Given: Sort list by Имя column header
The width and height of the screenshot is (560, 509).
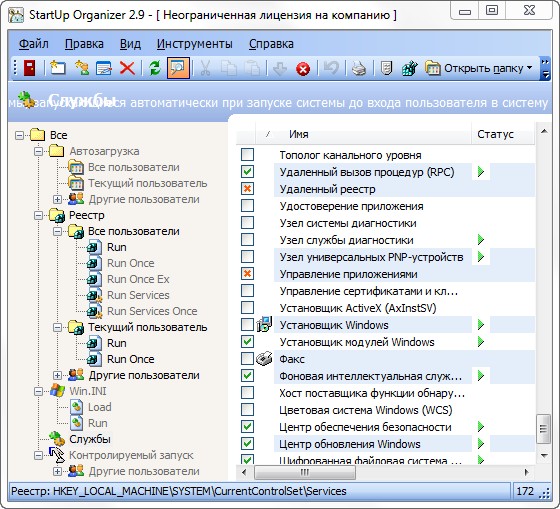Looking at the screenshot, I should click(x=363, y=134).
